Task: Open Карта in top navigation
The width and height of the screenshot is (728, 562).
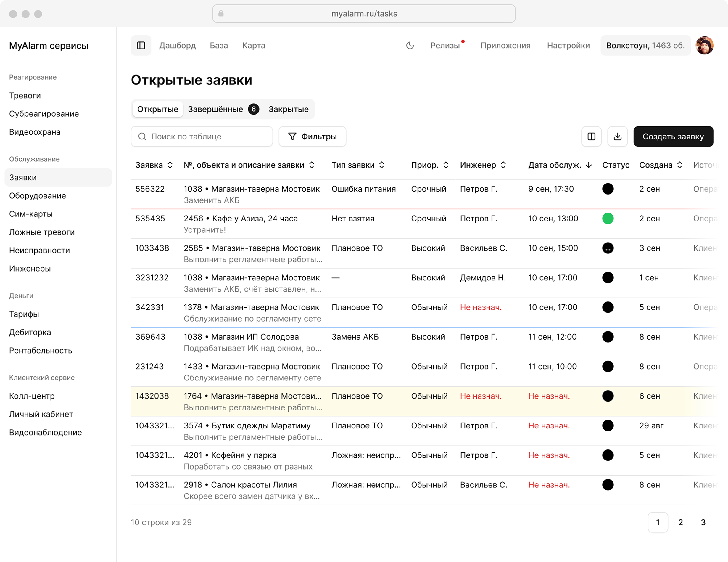Action: tap(254, 45)
